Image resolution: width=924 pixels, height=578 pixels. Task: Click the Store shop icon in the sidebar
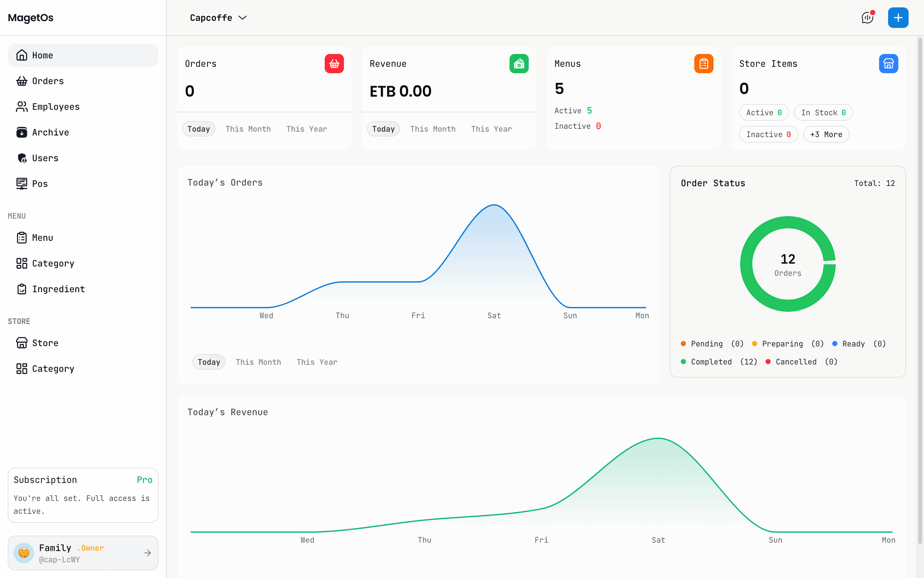[x=22, y=343]
